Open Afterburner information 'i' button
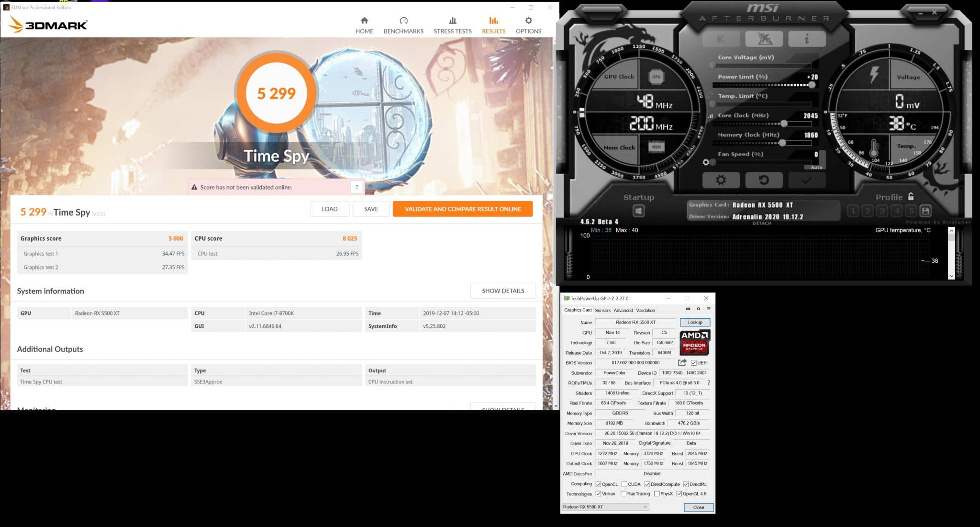Screen dimensions: 980x527 click(807, 39)
